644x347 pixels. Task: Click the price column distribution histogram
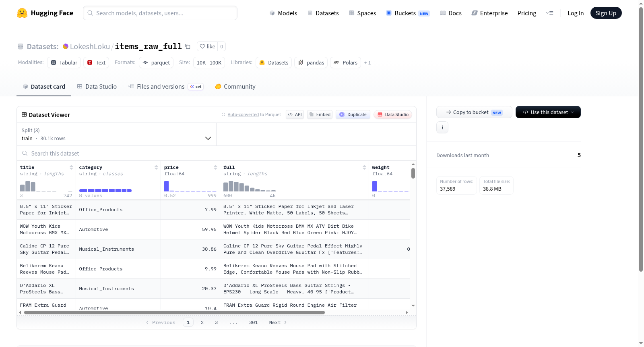[x=190, y=186]
